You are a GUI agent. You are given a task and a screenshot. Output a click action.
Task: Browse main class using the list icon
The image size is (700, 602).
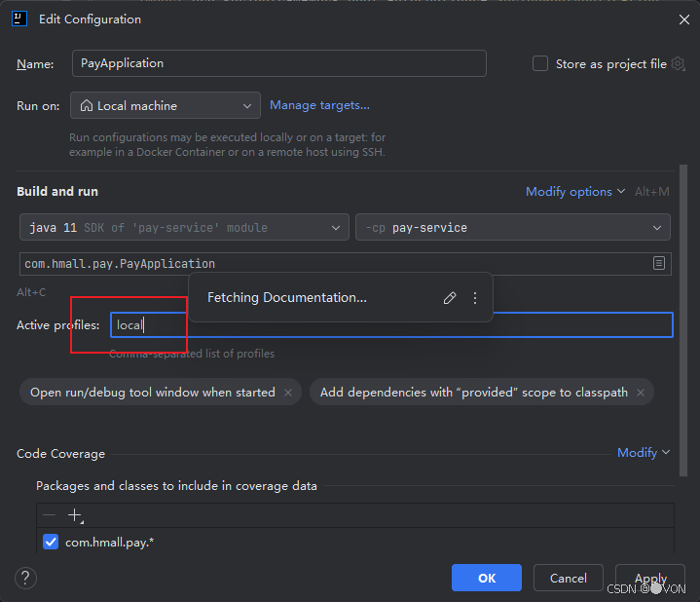(659, 263)
